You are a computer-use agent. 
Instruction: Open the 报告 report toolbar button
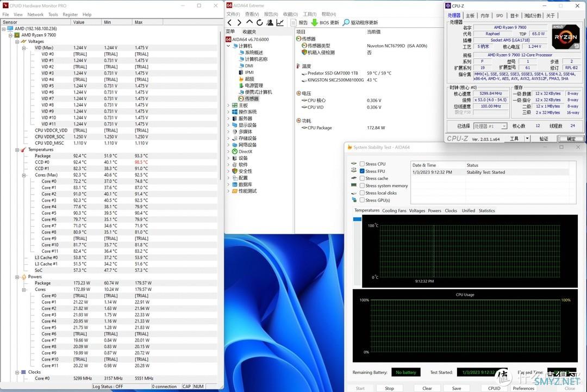point(299,22)
